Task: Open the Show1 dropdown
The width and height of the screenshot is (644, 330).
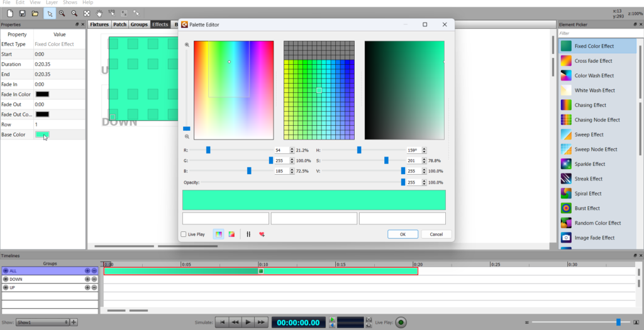Action: [x=42, y=322]
